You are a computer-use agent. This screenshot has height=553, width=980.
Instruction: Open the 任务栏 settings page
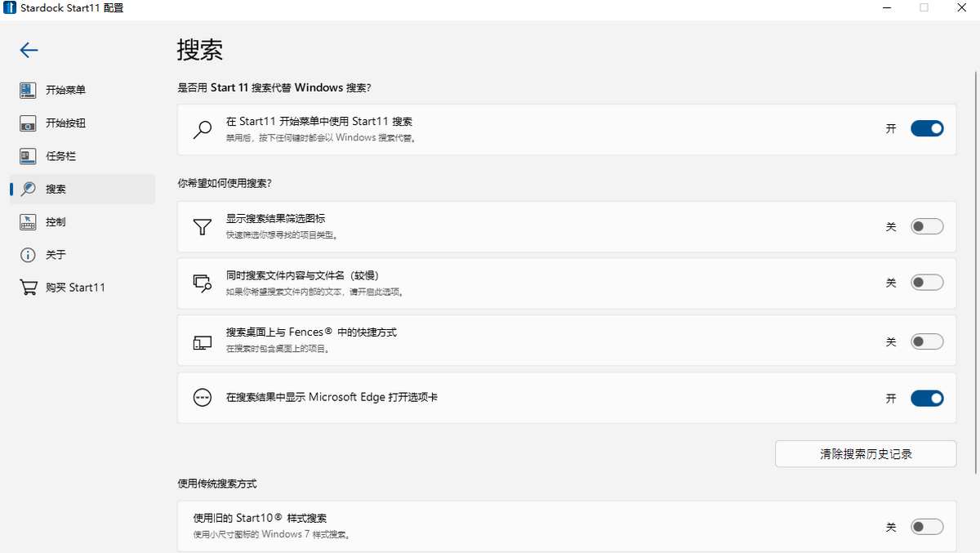82,156
